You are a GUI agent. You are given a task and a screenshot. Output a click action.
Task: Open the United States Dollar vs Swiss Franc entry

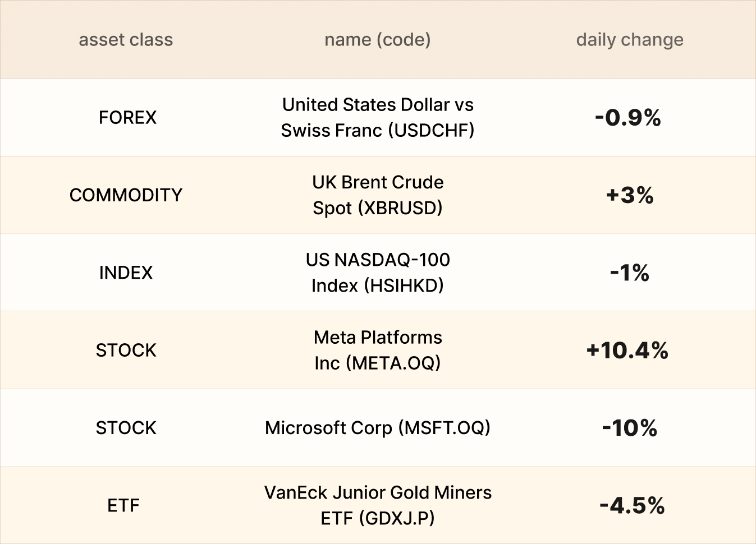pyautogui.click(x=378, y=118)
